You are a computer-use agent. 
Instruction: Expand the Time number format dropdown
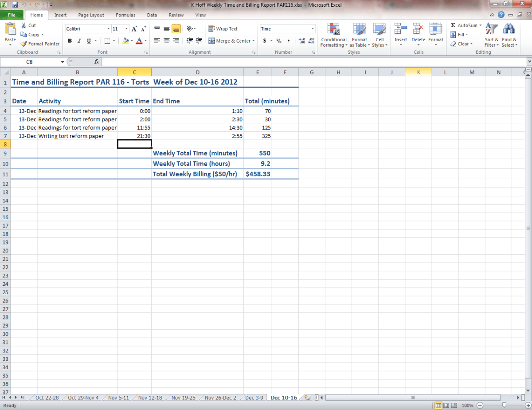pos(313,29)
